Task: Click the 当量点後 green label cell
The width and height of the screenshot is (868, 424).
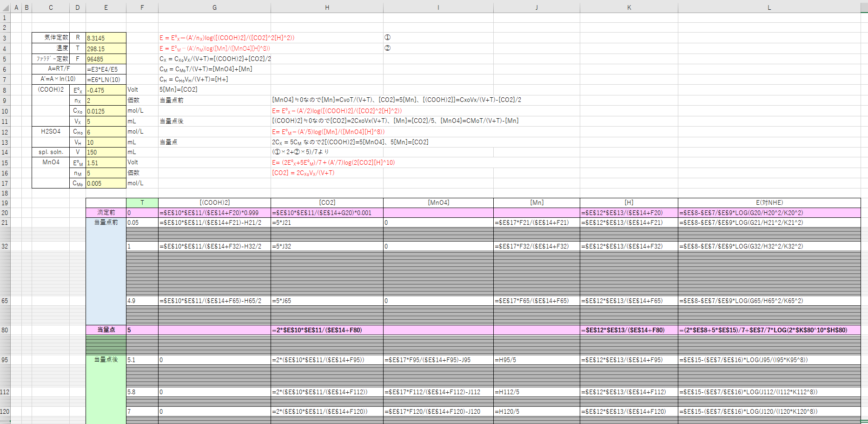Action: pyautogui.click(x=106, y=360)
